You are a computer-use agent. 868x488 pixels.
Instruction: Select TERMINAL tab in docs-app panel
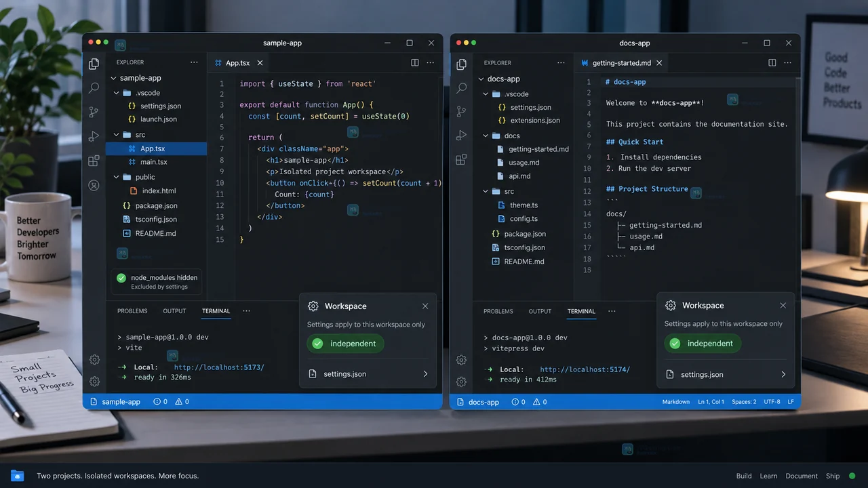point(581,311)
